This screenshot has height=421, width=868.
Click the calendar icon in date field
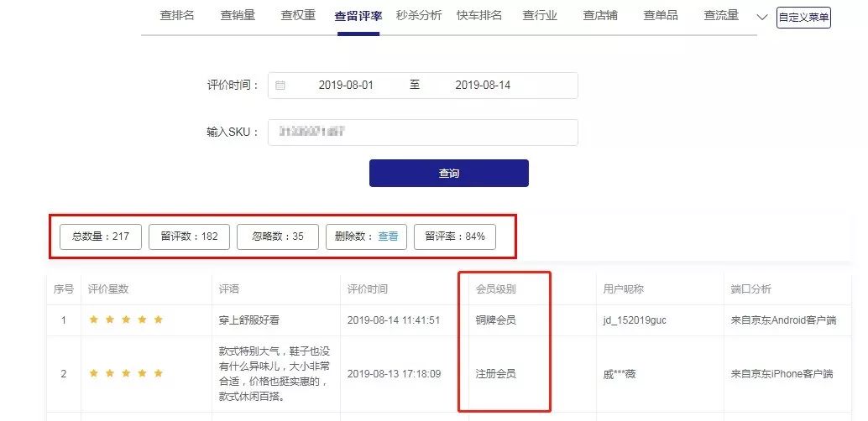pyautogui.click(x=280, y=86)
